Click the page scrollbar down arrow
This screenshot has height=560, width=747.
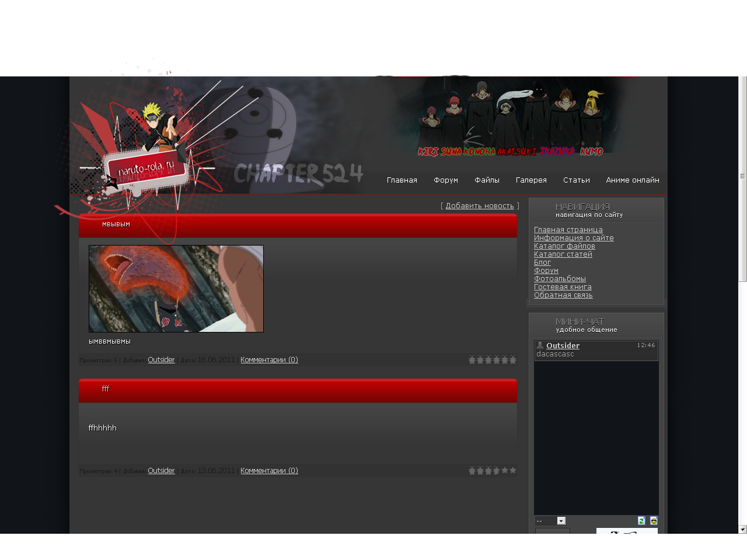(x=743, y=530)
